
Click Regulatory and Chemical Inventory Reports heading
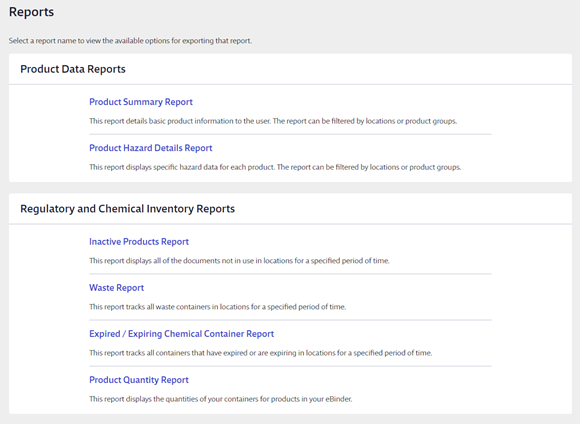128,209
